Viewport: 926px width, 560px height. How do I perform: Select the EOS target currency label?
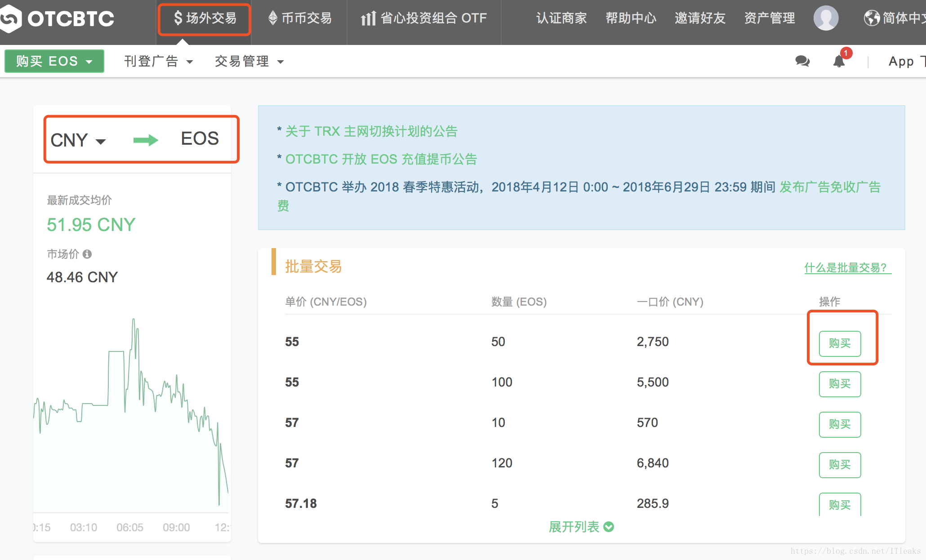[x=200, y=138]
